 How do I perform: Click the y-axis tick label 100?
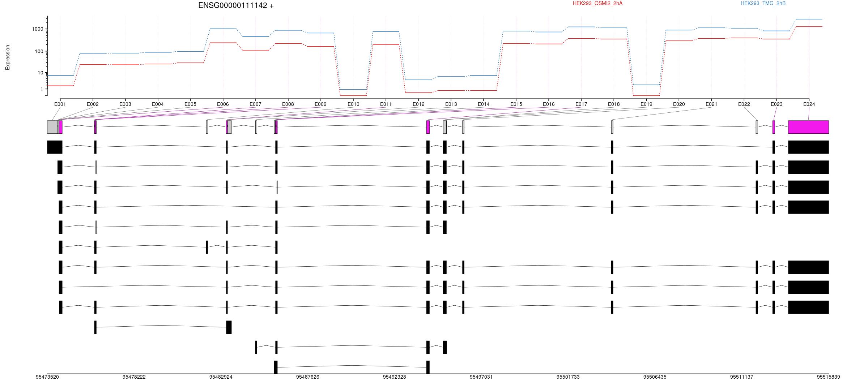[x=39, y=51]
